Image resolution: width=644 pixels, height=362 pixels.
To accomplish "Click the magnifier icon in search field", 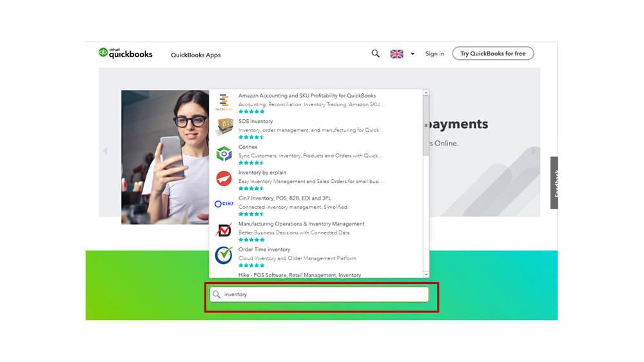I will click(217, 295).
